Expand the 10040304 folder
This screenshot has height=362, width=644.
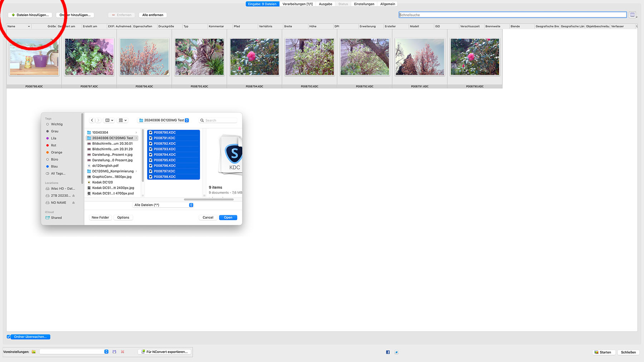click(x=136, y=133)
